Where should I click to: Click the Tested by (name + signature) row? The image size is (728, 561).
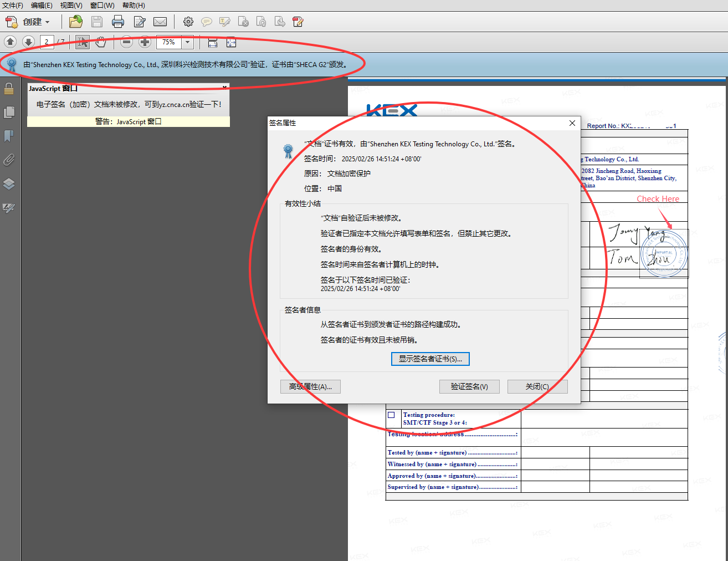tap(537, 452)
